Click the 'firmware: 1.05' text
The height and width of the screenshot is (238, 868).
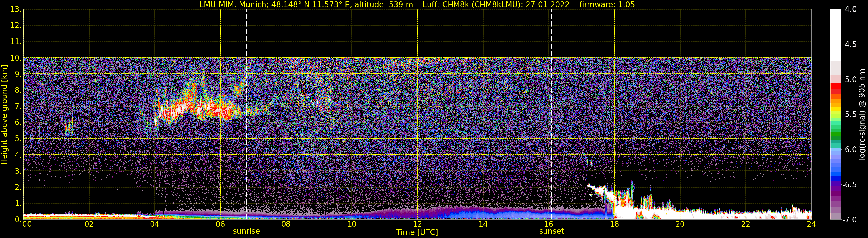point(607,5)
